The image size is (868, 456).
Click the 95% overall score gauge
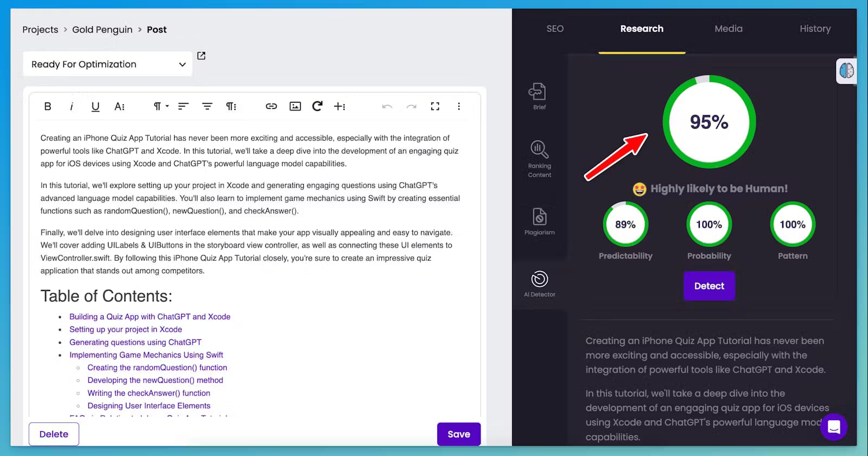(x=709, y=122)
